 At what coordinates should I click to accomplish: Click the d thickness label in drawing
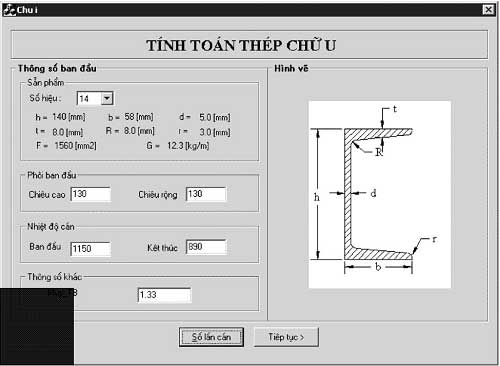coord(373,193)
